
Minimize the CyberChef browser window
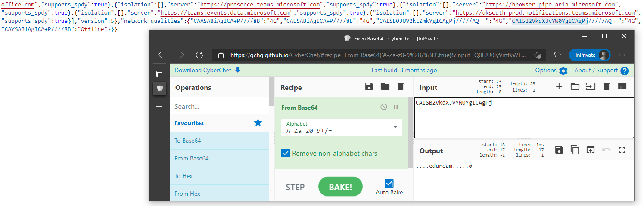pyautogui.click(x=585, y=36)
